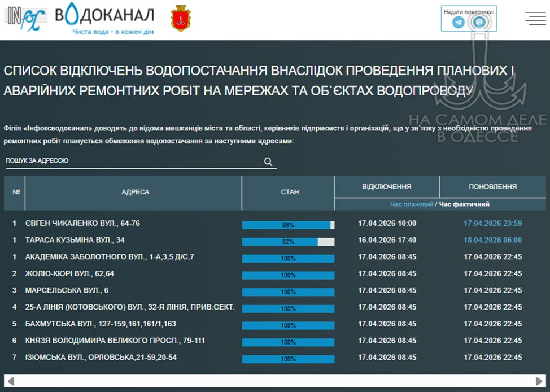Click the ПОНОВЛЕННЯ column header
Image resolution: width=550 pixels, height=392 pixels.
pyautogui.click(x=492, y=186)
